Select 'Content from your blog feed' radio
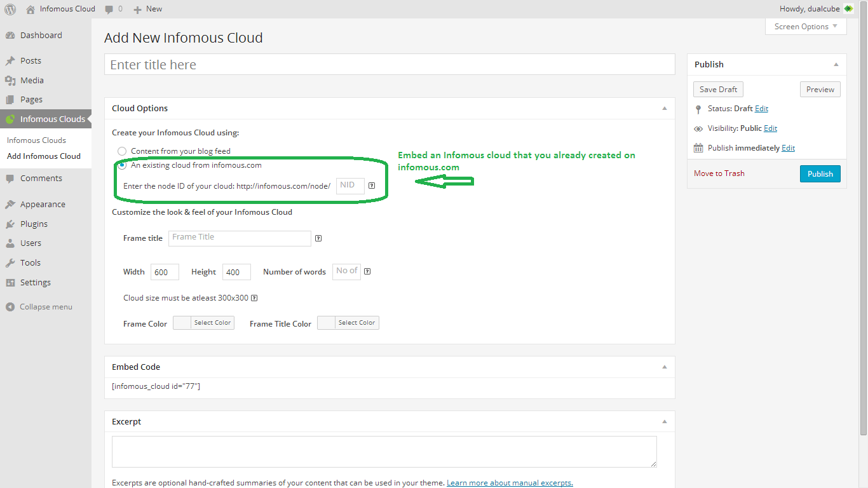This screenshot has height=488, width=868. click(x=122, y=151)
